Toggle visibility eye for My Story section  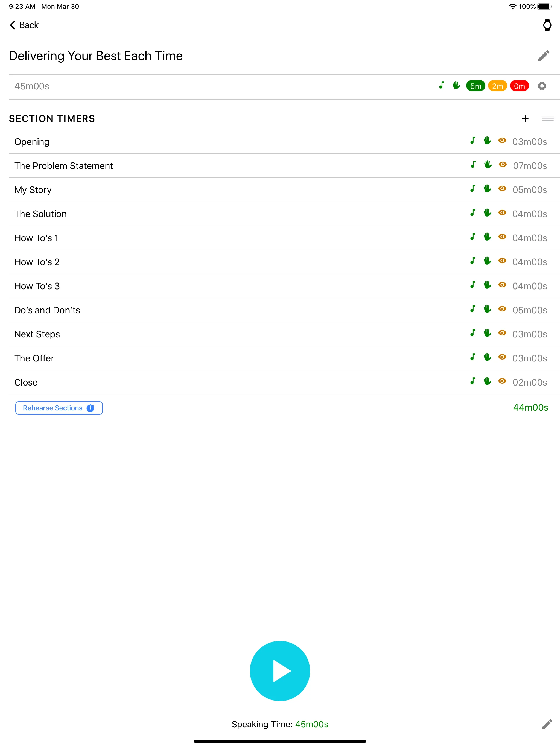[x=502, y=188]
